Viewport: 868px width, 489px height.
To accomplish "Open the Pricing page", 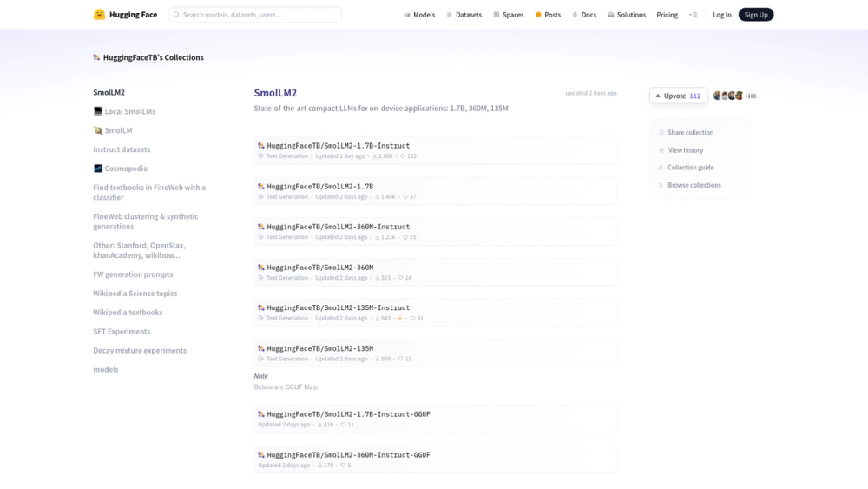I will tap(667, 15).
